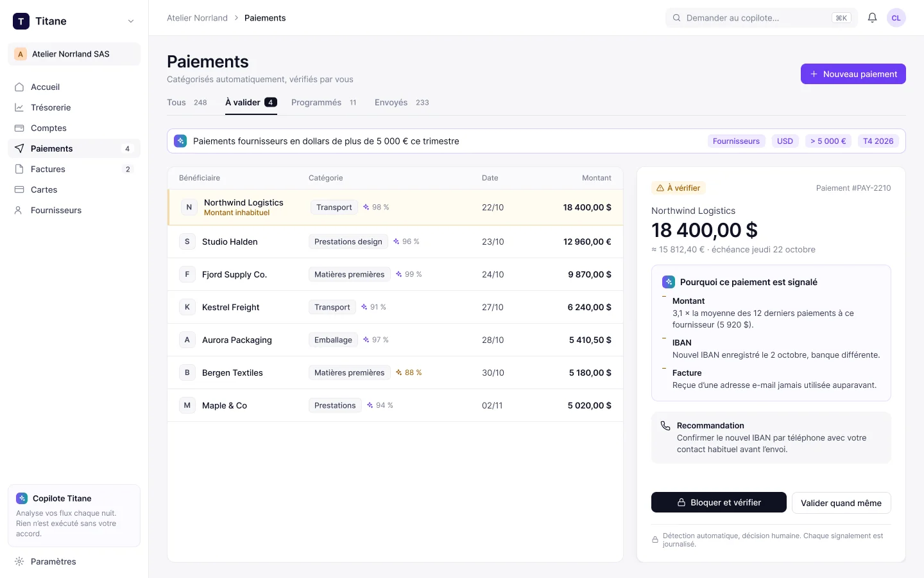Click the Studio Halden S avatar

pos(187,241)
